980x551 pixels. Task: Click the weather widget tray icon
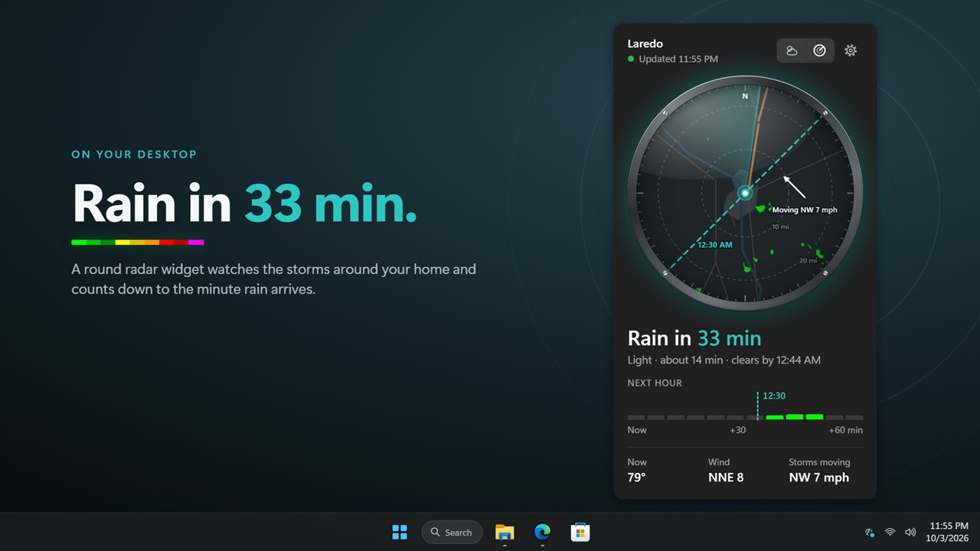869,532
